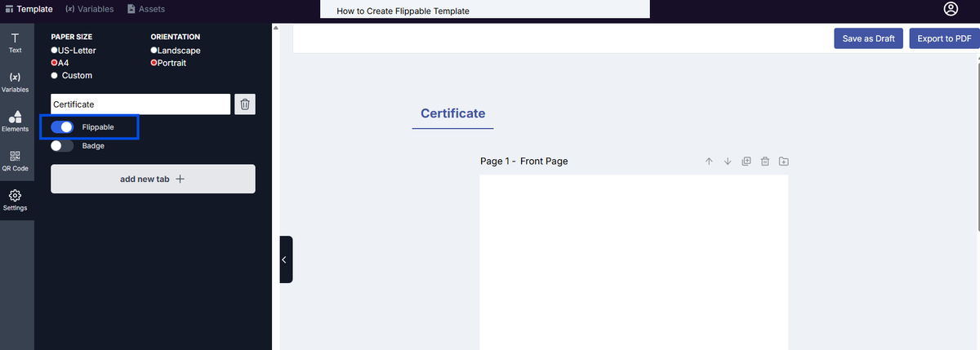Open the Variables sidebar panel
Image resolution: width=980 pixels, height=350 pixels.
pyautogui.click(x=15, y=82)
